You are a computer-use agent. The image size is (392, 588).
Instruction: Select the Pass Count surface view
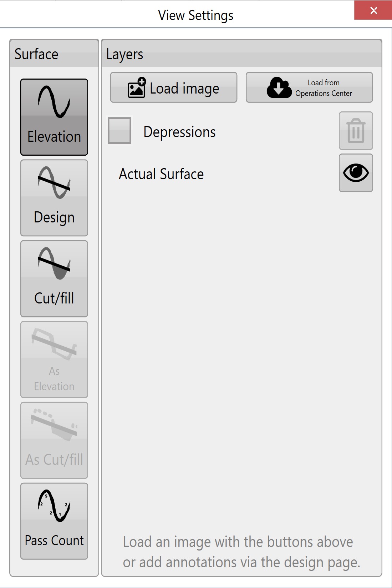point(54,521)
